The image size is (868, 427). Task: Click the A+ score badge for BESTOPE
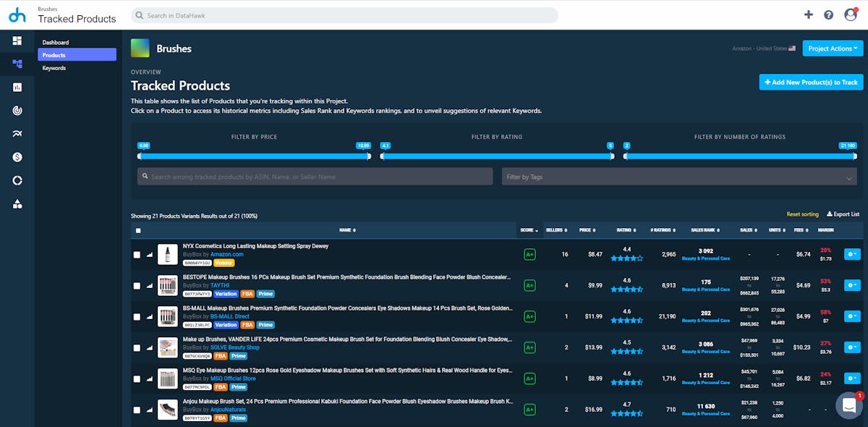pyautogui.click(x=529, y=285)
